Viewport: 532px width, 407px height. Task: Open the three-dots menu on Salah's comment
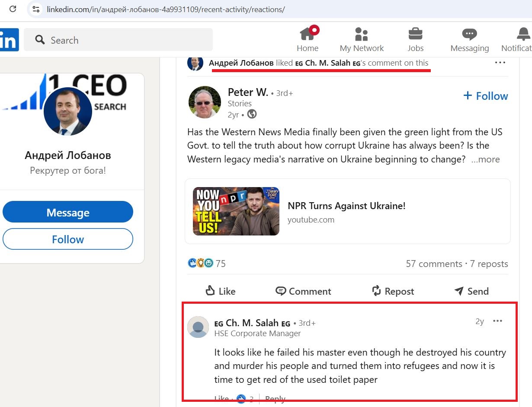[498, 321]
